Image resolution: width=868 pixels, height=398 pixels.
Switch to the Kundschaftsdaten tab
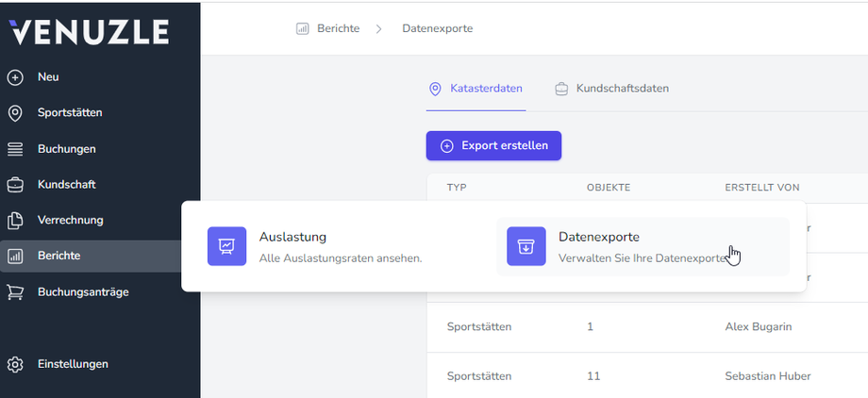[x=611, y=89]
